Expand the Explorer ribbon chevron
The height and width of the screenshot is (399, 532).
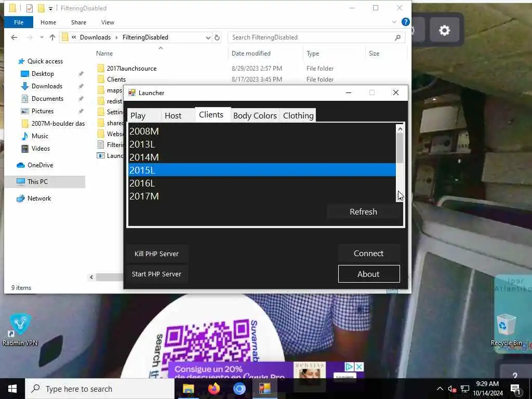click(x=394, y=22)
